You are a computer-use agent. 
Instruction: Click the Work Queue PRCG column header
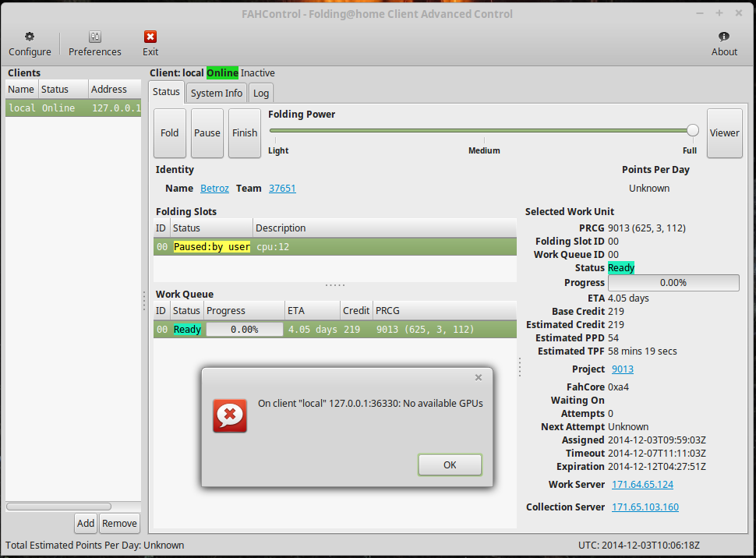click(x=444, y=311)
